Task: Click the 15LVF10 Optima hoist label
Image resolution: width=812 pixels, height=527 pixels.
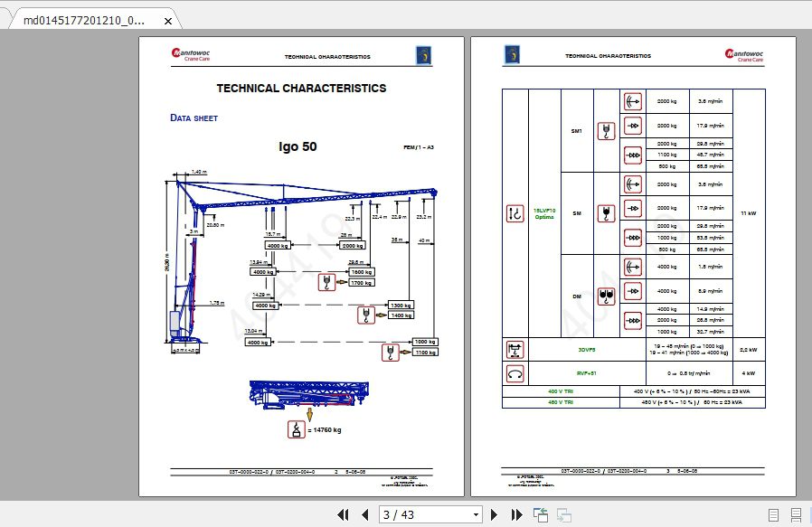Action: 543,213
